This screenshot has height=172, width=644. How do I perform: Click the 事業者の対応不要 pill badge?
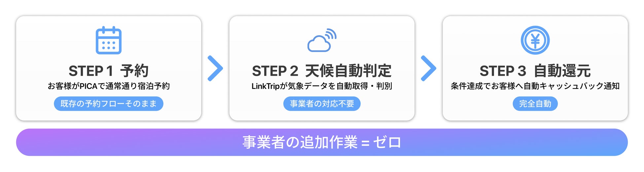coord(322,104)
